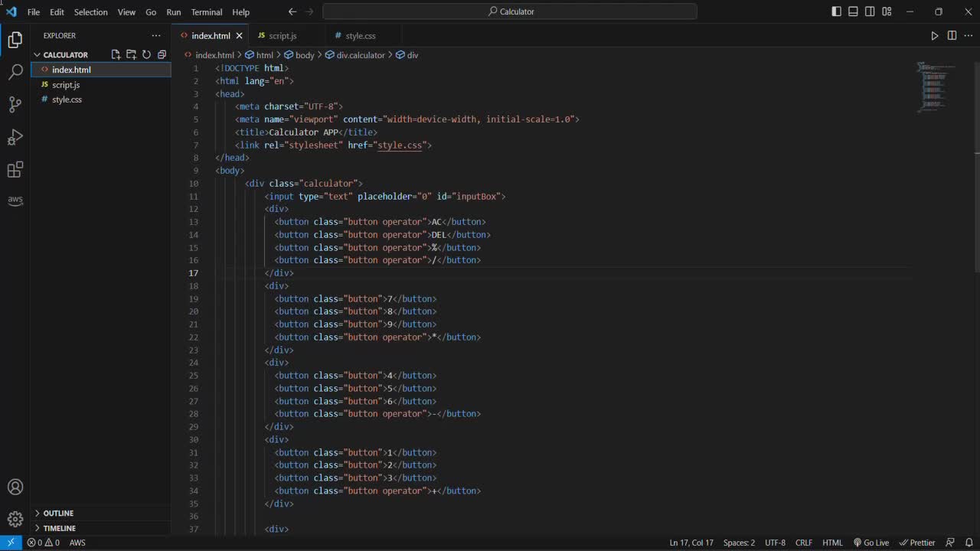Open the Terminal menu
The height and width of the screenshot is (551, 980).
[207, 12]
